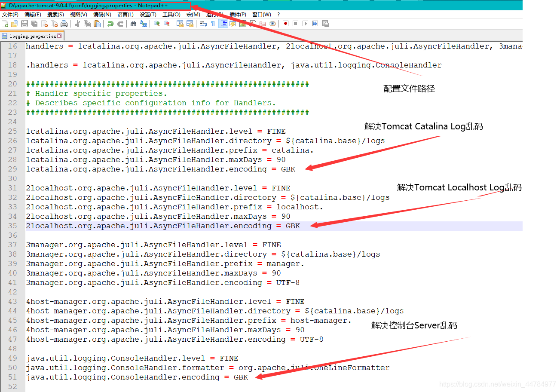Open the 编辑(E) menu
This screenshot has height=392, width=560.
pyautogui.click(x=33, y=15)
